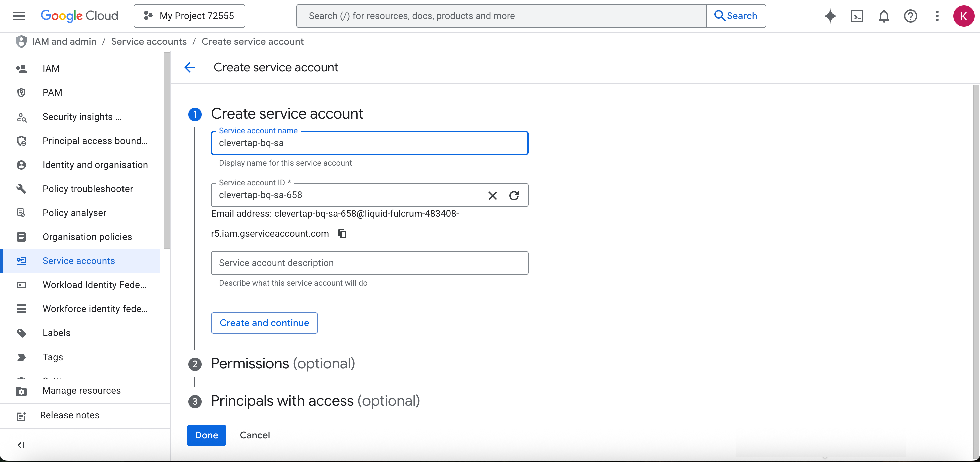
Task: Go back using the blue arrow
Action: [190, 67]
